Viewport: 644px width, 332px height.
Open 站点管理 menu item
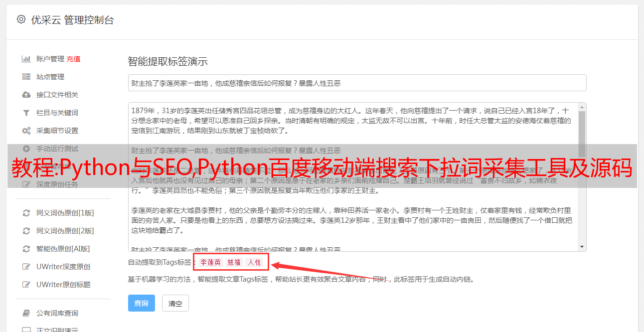50,77
